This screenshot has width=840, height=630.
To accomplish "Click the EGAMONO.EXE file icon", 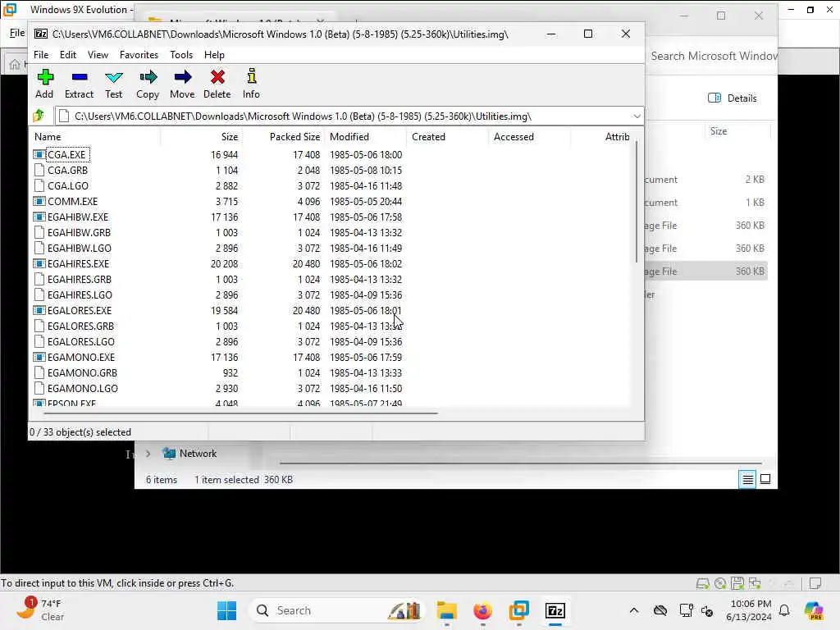I will [39, 357].
